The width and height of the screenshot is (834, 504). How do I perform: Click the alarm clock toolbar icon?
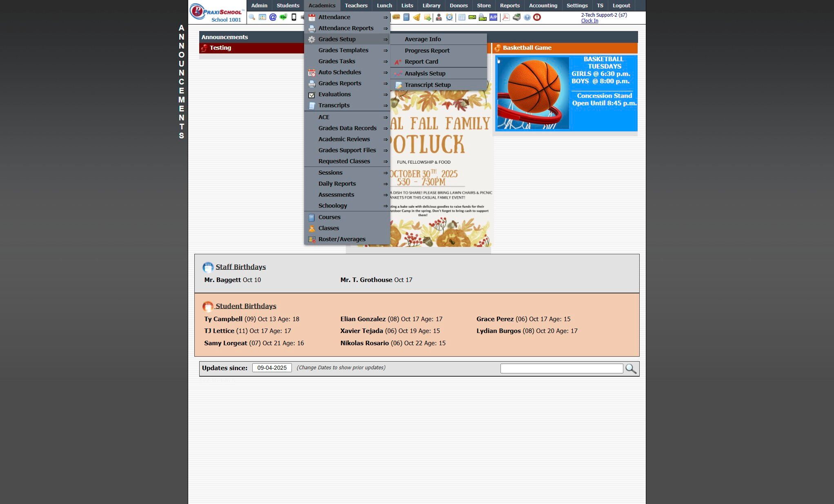point(449,17)
